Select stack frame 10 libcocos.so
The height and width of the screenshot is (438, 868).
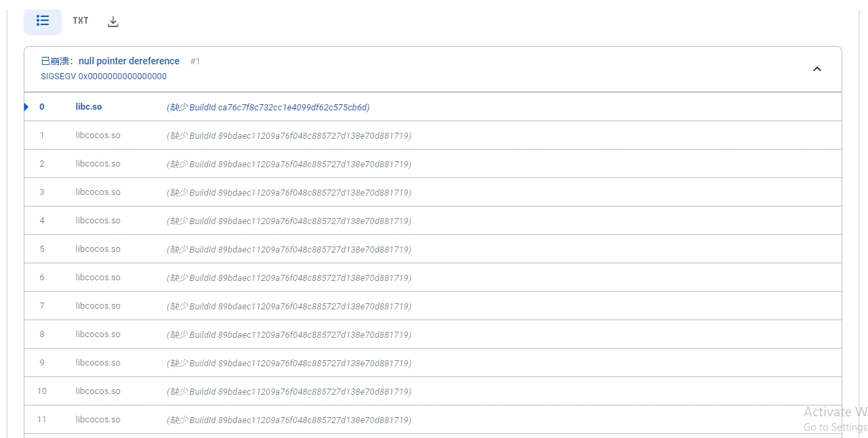98,391
